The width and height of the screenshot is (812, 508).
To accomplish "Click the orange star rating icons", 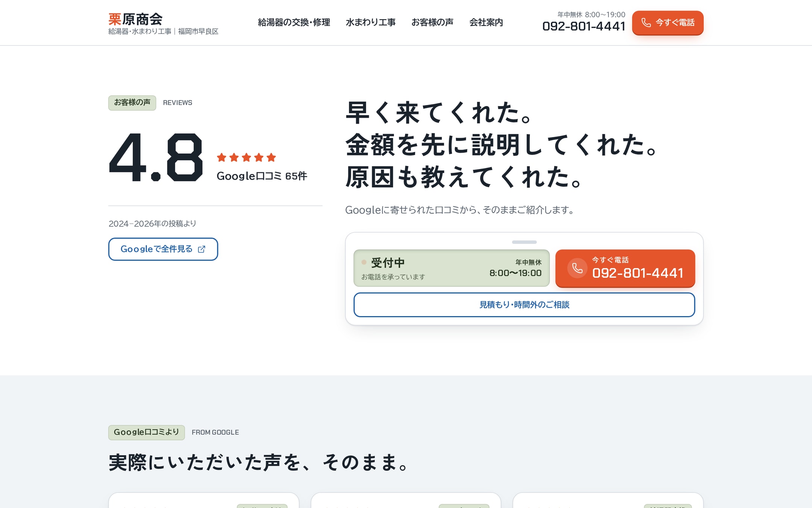I will pyautogui.click(x=246, y=157).
